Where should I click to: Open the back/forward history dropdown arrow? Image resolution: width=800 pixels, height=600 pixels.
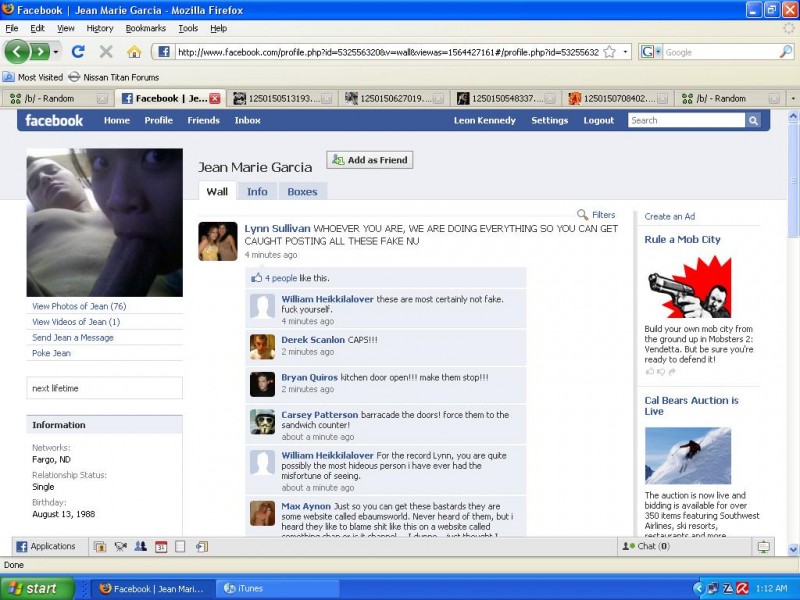pos(56,52)
